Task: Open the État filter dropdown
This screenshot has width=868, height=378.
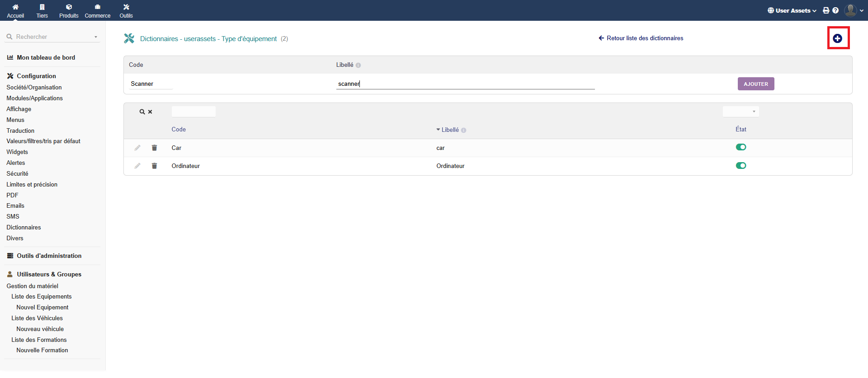Action: tap(741, 112)
